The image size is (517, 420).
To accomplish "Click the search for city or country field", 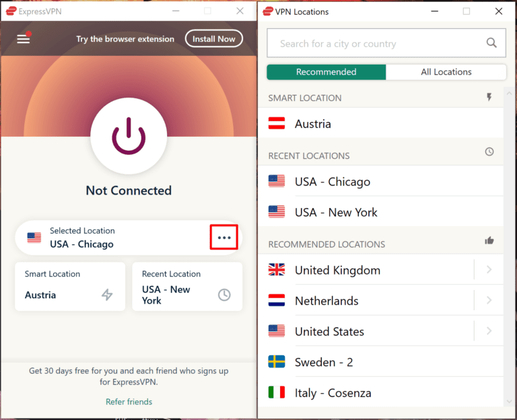I will [x=377, y=44].
